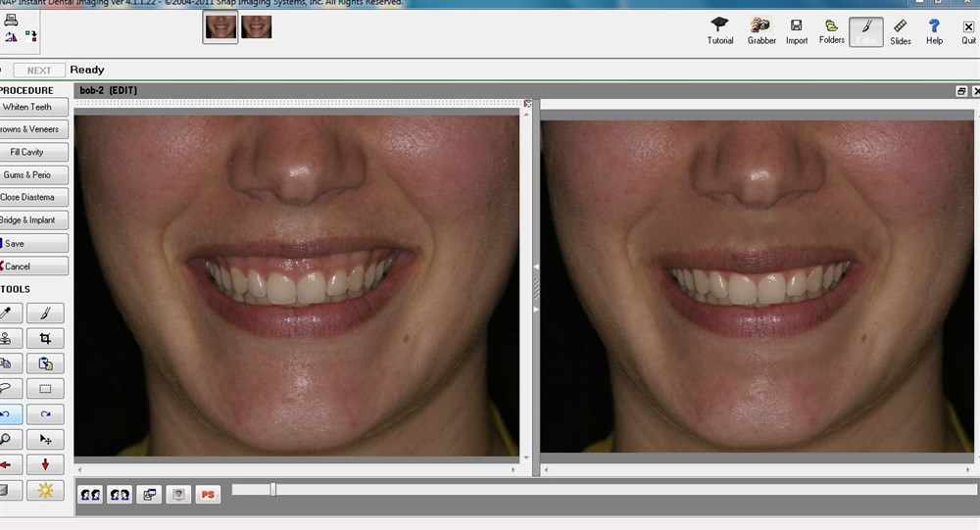Open the Folders browser
This screenshot has height=530, width=980.
(831, 31)
